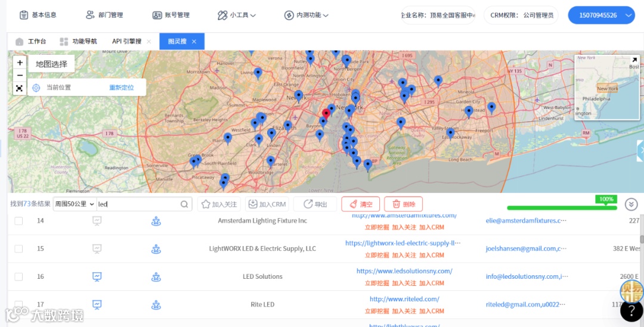
Task: Open the 工作台 tab
Action: point(31,42)
